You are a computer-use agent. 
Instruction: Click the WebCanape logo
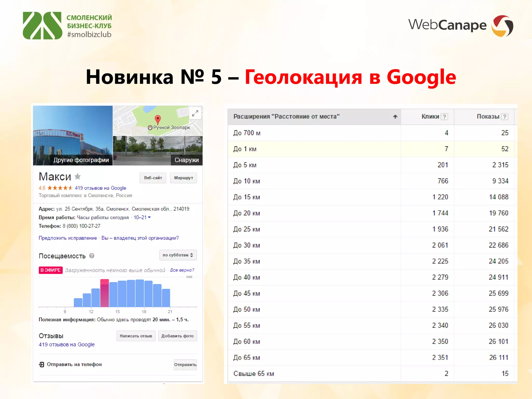pos(461,26)
